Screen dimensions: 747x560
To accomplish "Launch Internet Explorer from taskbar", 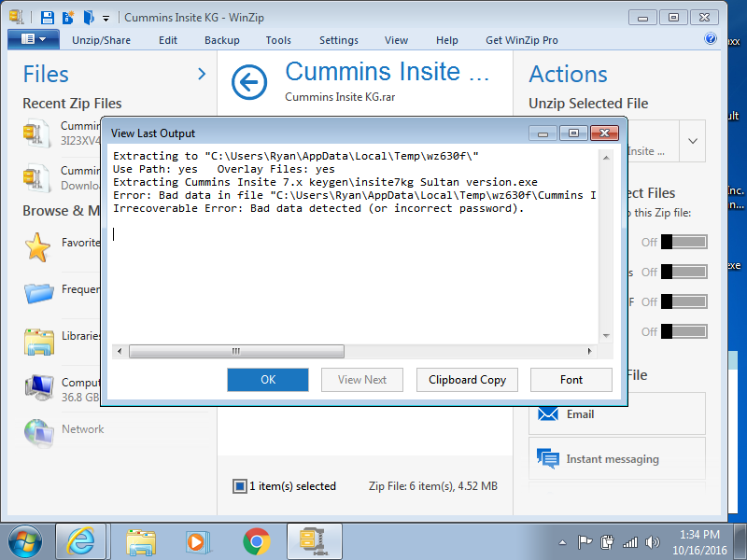I will click(x=81, y=541).
